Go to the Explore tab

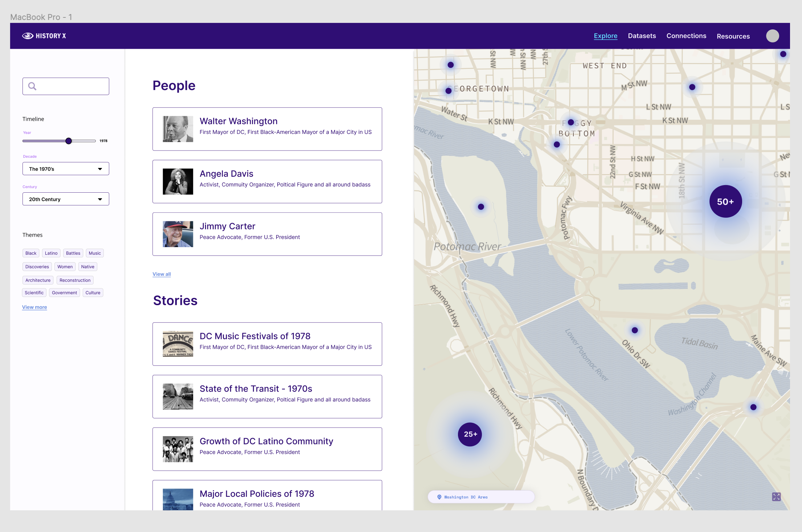tap(605, 36)
